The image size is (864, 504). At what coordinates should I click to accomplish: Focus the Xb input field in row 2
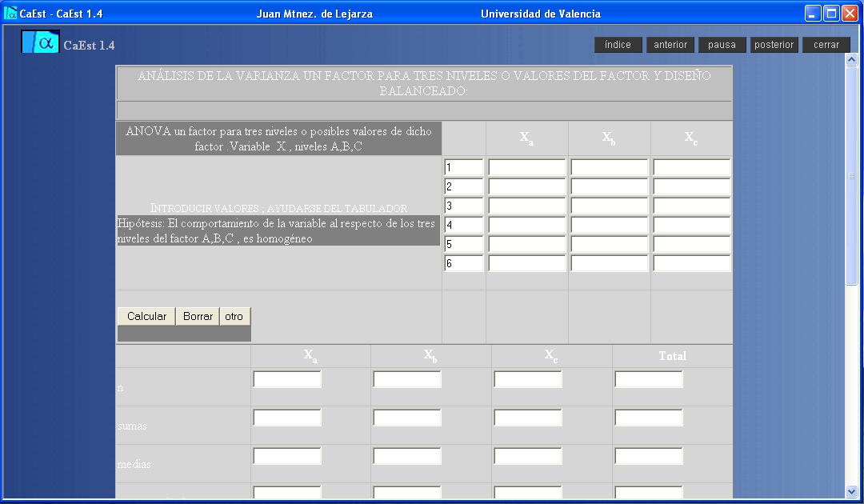pyautogui.click(x=610, y=186)
